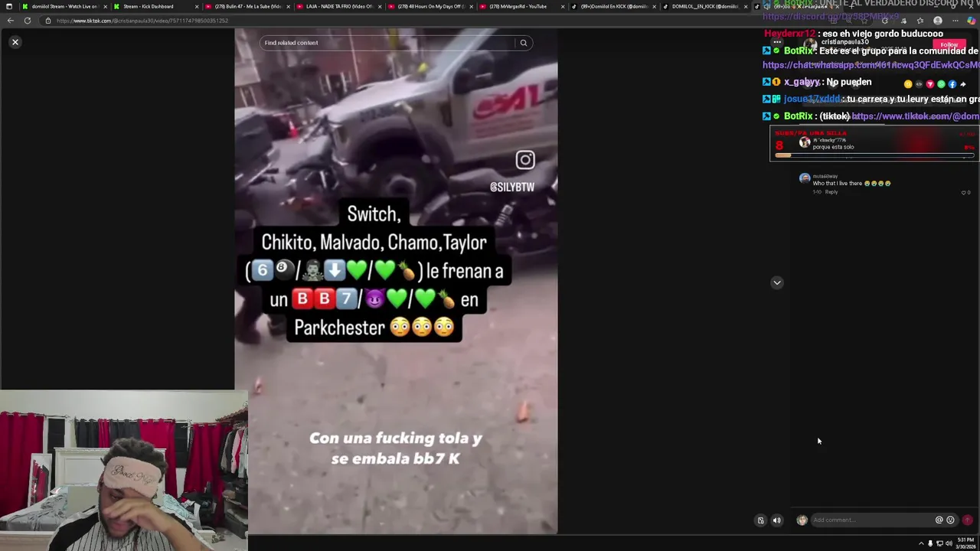
Task: Click the microphone icon in the system tray
Action: (930, 543)
